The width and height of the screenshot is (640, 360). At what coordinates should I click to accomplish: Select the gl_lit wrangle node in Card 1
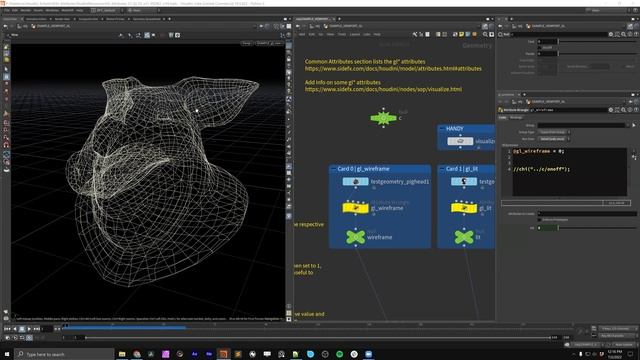point(464,208)
